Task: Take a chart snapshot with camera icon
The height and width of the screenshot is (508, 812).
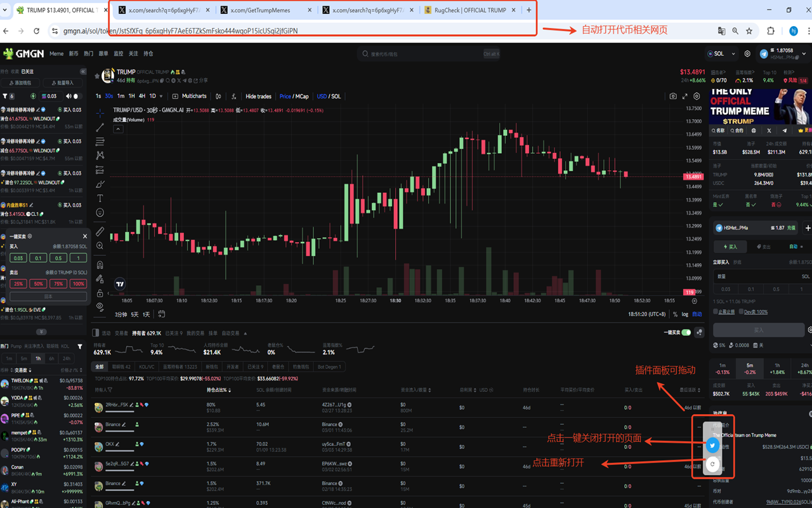Action: 673,97
